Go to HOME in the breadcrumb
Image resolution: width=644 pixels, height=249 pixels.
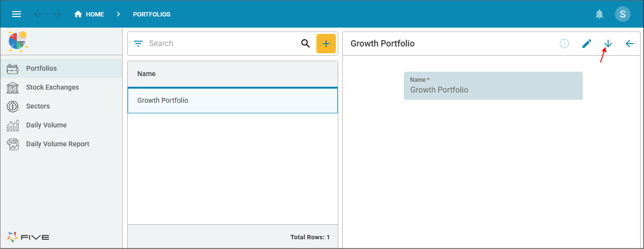tap(89, 14)
